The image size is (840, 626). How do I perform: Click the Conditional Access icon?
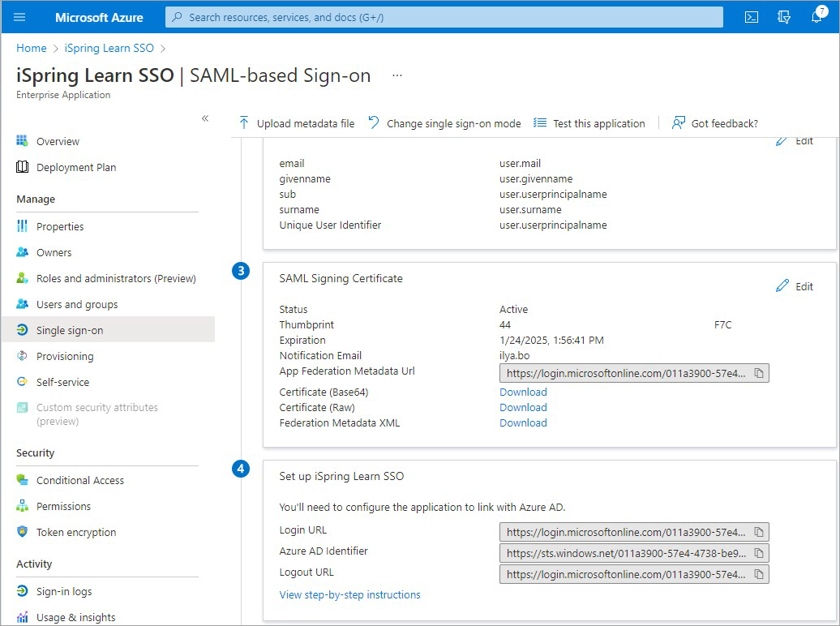(x=22, y=480)
